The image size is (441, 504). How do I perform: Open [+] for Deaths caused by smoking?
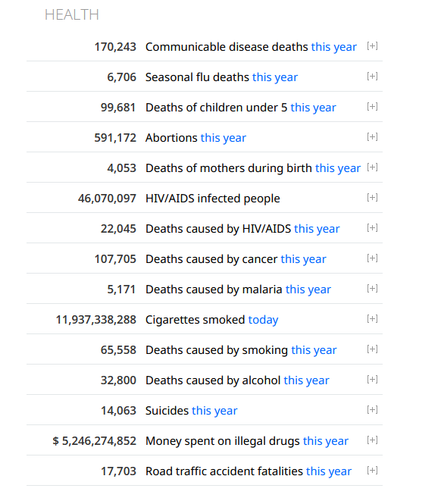click(x=372, y=349)
